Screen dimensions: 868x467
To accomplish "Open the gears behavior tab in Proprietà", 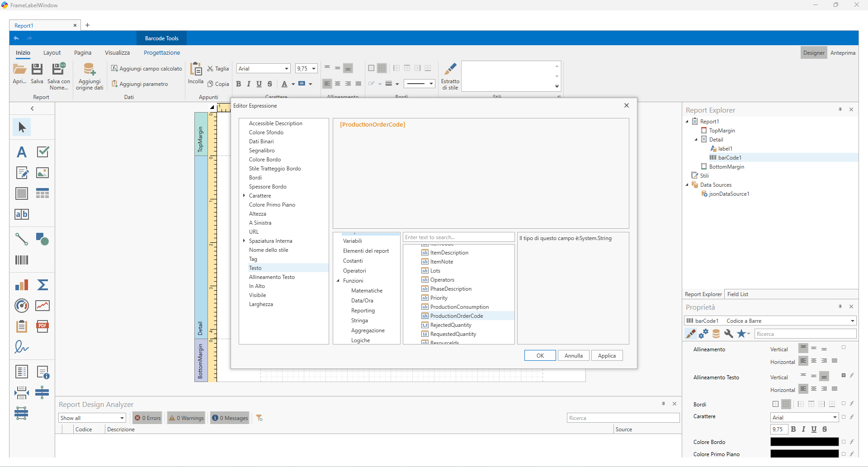I will tap(703, 334).
